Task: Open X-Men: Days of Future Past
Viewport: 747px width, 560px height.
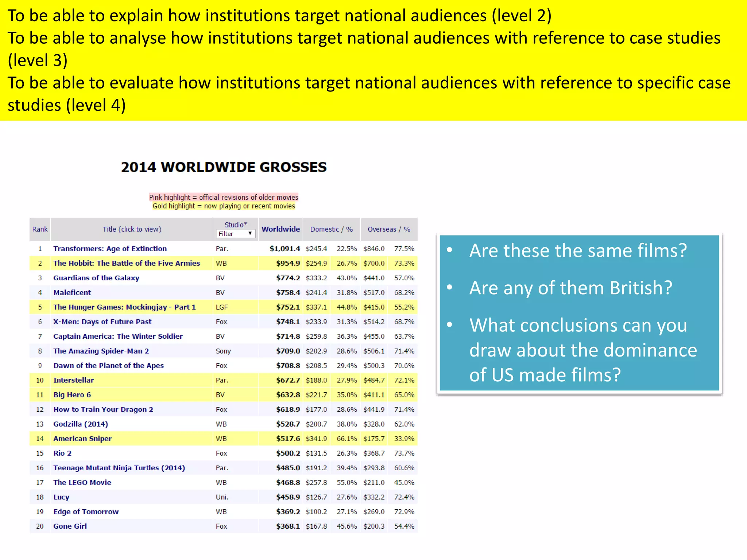Action: pyautogui.click(x=102, y=322)
